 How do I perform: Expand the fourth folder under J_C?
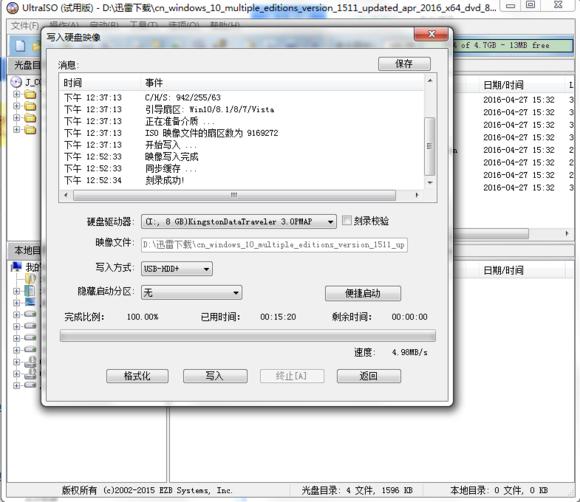point(17,129)
